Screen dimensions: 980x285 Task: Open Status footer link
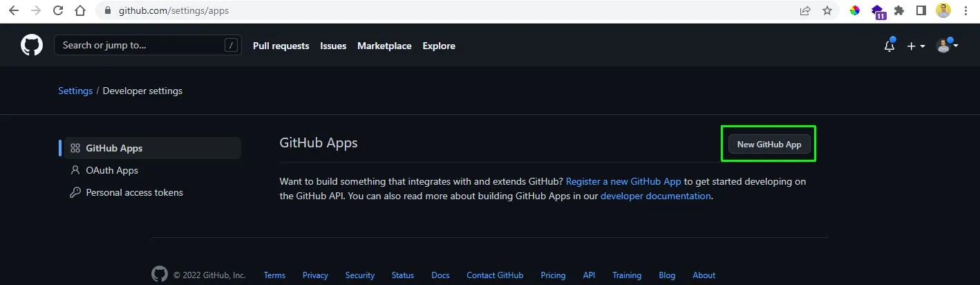click(x=403, y=275)
